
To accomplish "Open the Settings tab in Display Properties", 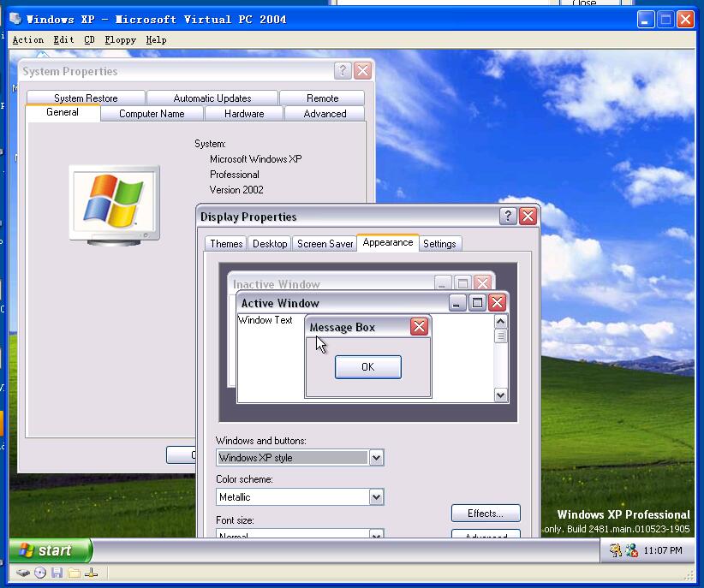I will 439,244.
